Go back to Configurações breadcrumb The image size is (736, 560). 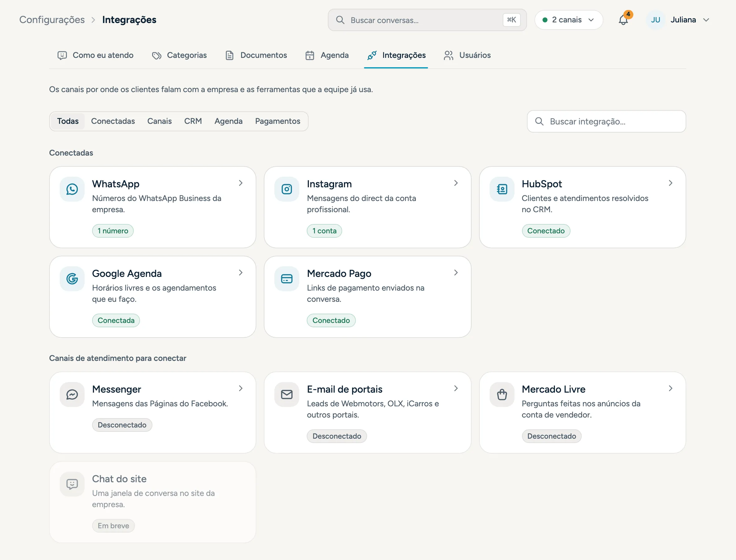(x=52, y=20)
